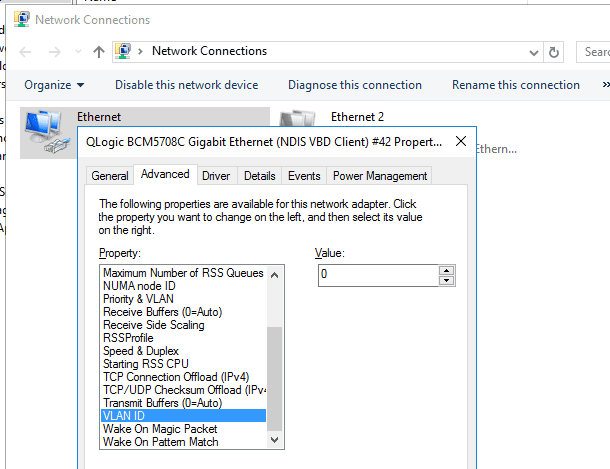Select Starting RSS CPU property
Image resolution: width=610 pixels, height=469 pixels.
pyautogui.click(x=183, y=364)
